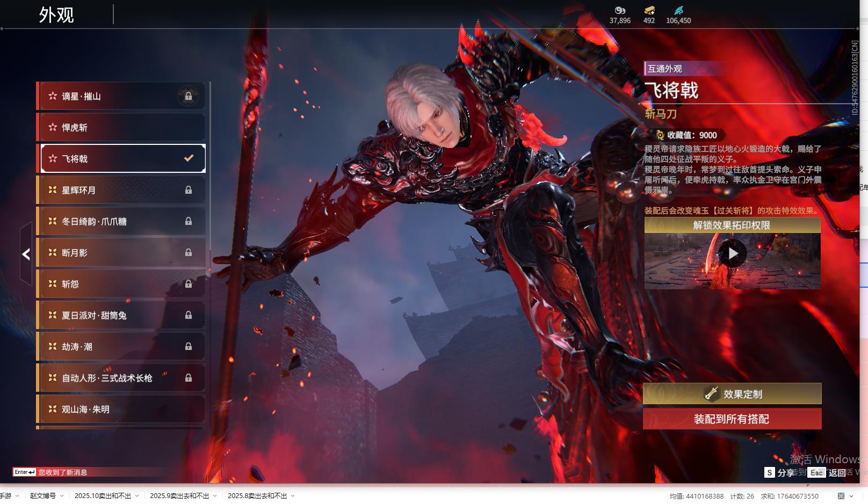Open the 赵文博号 sheet tab dropdown
This screenshot has height=504, width=868.
[x=62, y=496]
